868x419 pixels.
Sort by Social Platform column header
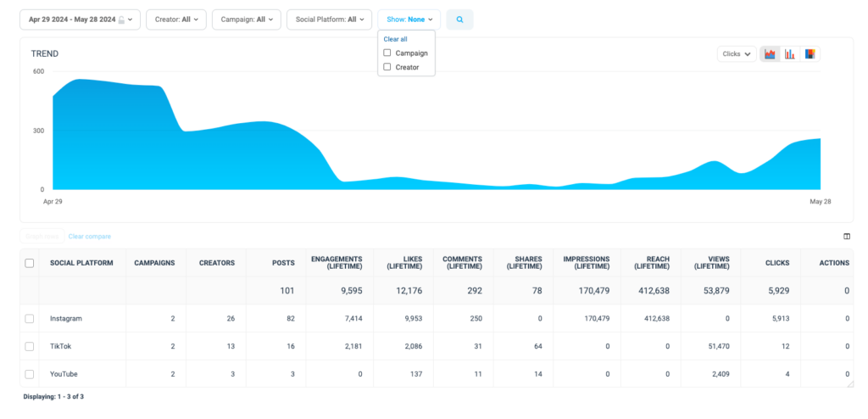(81, 263)
